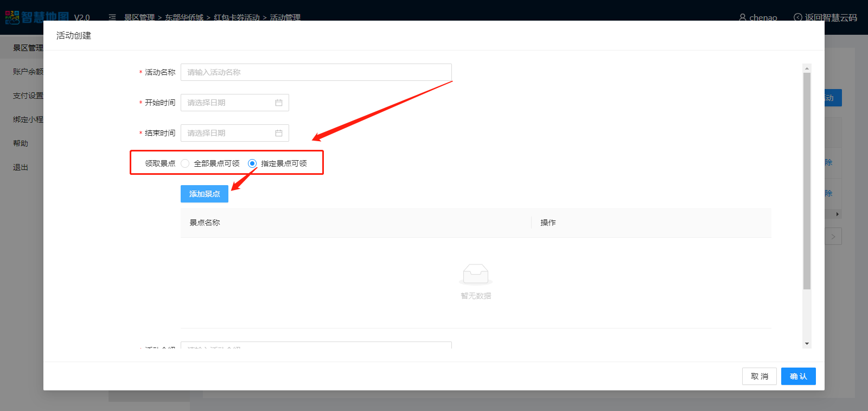Click the 添加景点 button
The image size is (868, 411).
204,194
